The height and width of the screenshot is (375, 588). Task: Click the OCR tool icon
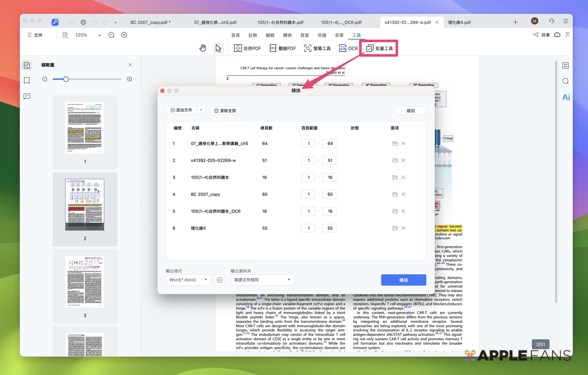pos(342,48)
